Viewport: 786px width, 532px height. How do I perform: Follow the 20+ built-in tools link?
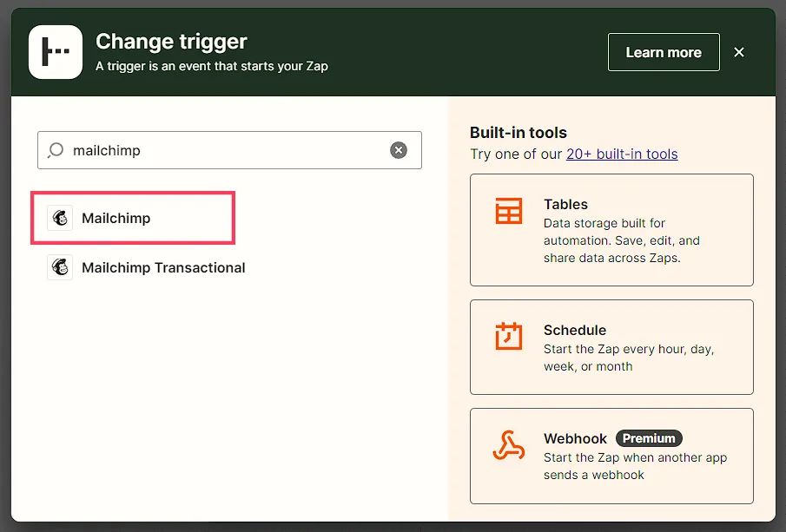(x=622, y=154)
